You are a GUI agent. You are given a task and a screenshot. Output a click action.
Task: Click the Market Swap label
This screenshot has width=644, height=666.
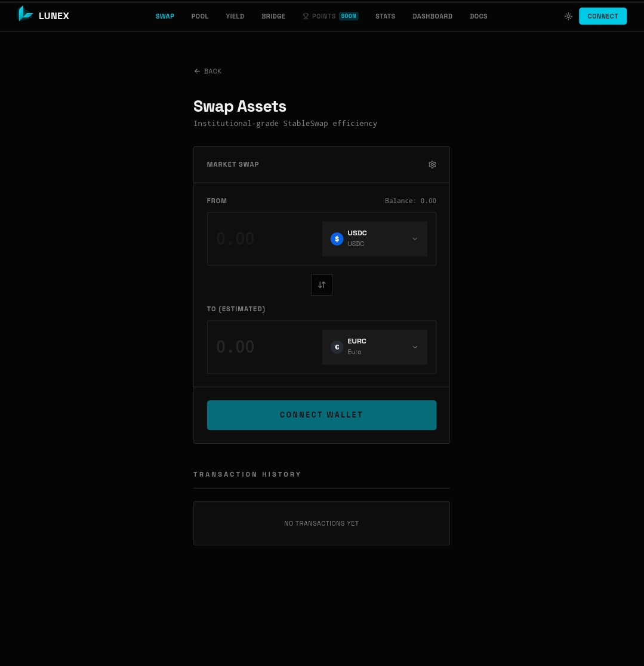pos(233,164)
